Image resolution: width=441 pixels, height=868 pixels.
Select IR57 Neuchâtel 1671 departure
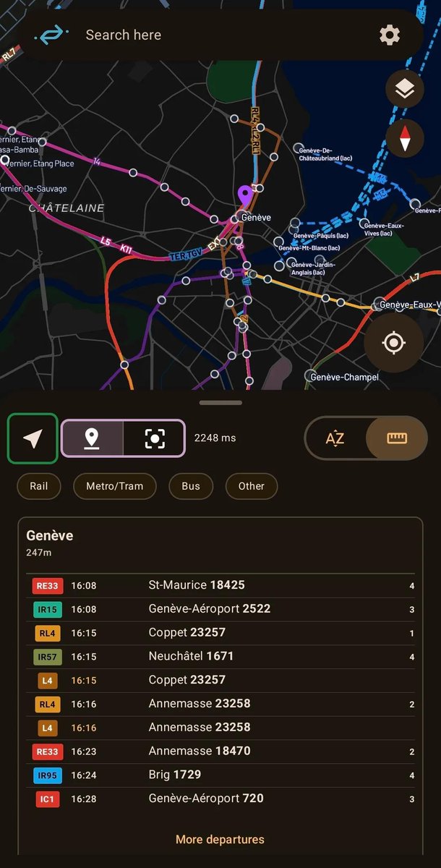(220, 657)
